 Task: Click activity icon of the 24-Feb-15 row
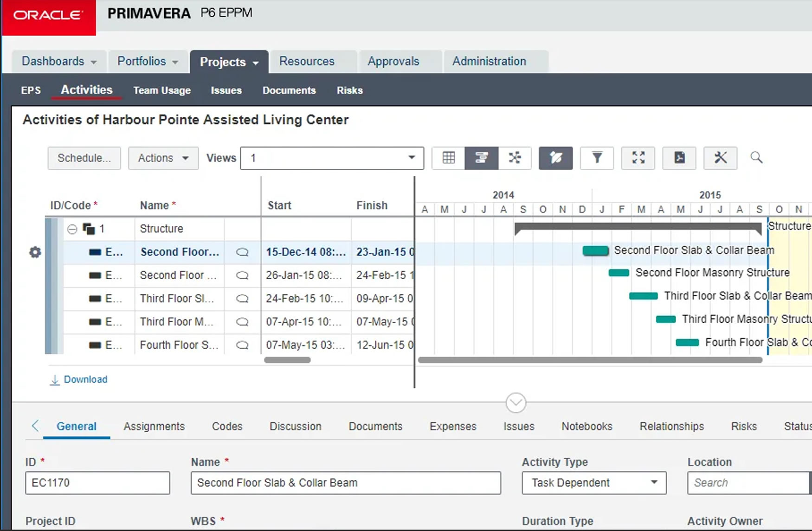(x=95, y=299)
